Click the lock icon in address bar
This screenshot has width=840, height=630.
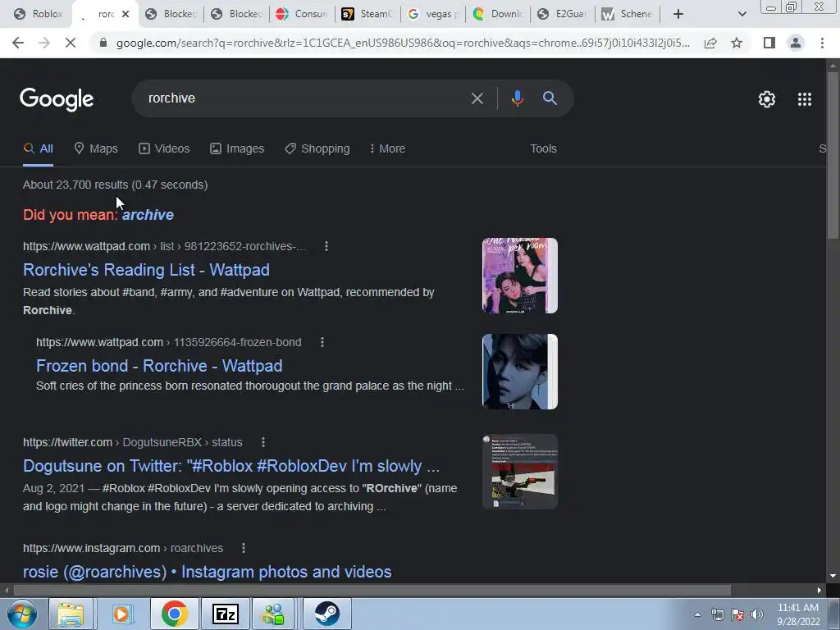pyautogui.click(x=103, y=43)
